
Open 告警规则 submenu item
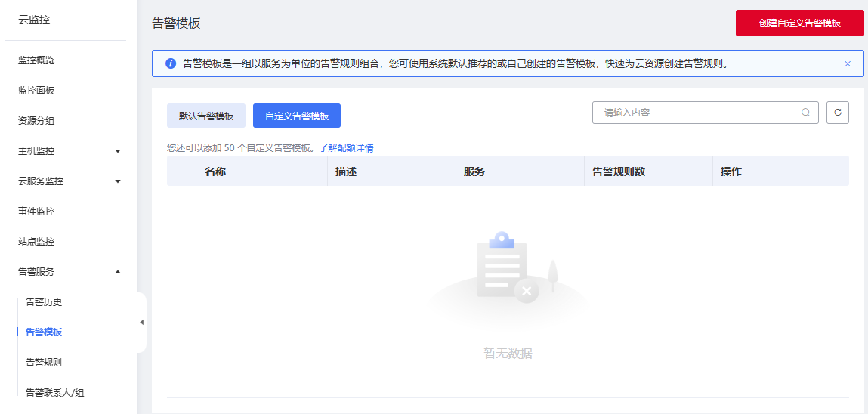(44, 363)
